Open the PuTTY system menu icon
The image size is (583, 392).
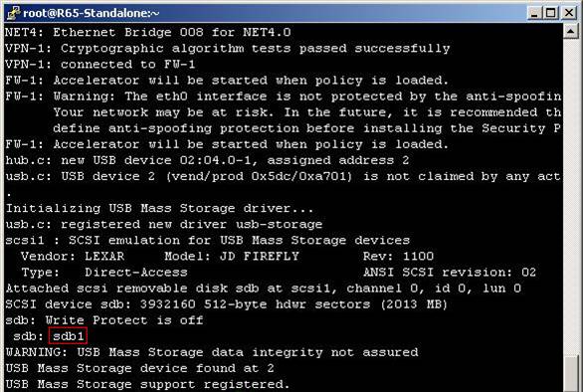(13, 13)
